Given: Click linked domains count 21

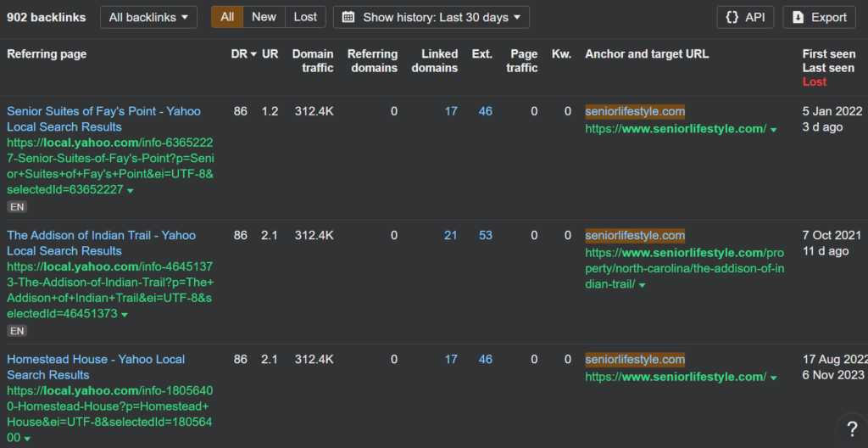Looking at the screenshot, I should click(x=450, y=235).
